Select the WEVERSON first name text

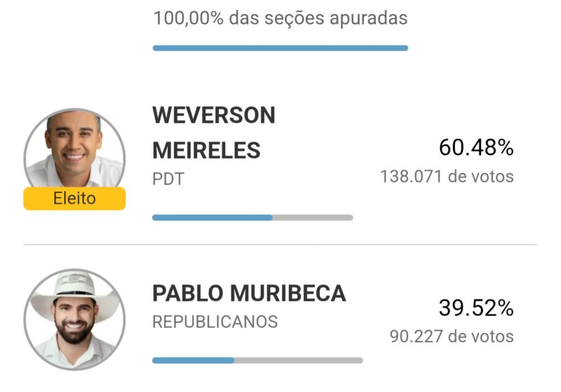pyautogui.click(x=214, y=115)
